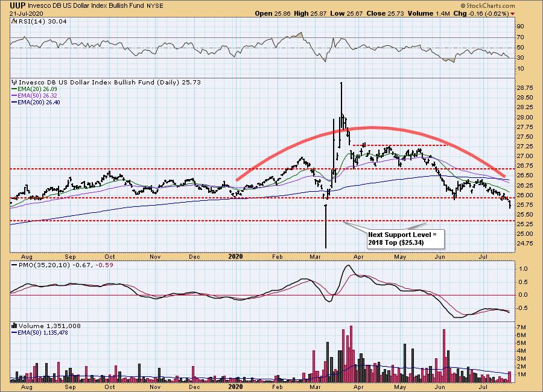The height and width of the screenshot is (392, 543).
Task: Click the 1M volume axis label
Action: click(521, 375)
